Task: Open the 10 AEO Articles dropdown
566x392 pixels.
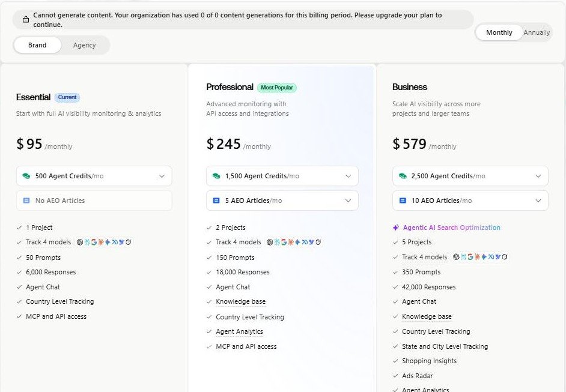Action: pyautogui.click(x=470, y=201)
